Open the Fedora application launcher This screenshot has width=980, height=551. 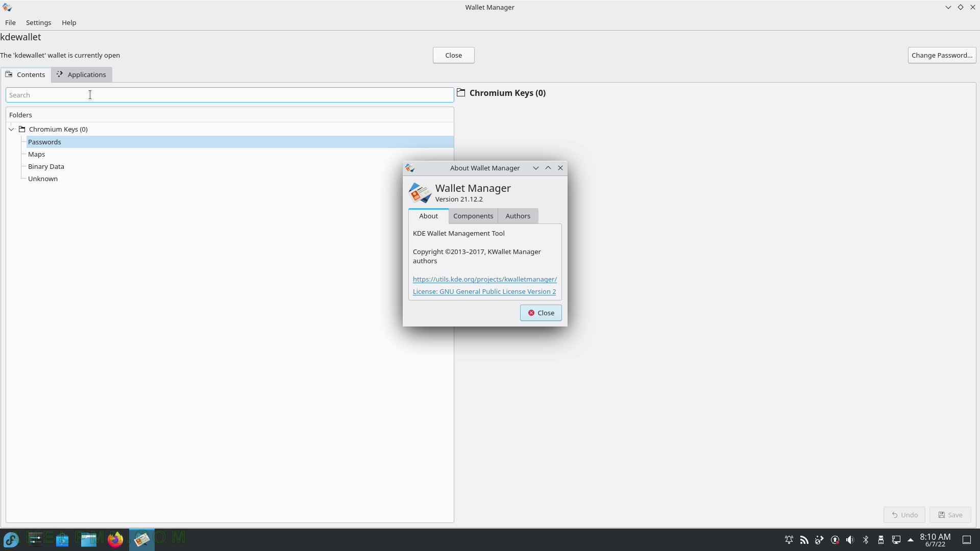coord(11,539)
